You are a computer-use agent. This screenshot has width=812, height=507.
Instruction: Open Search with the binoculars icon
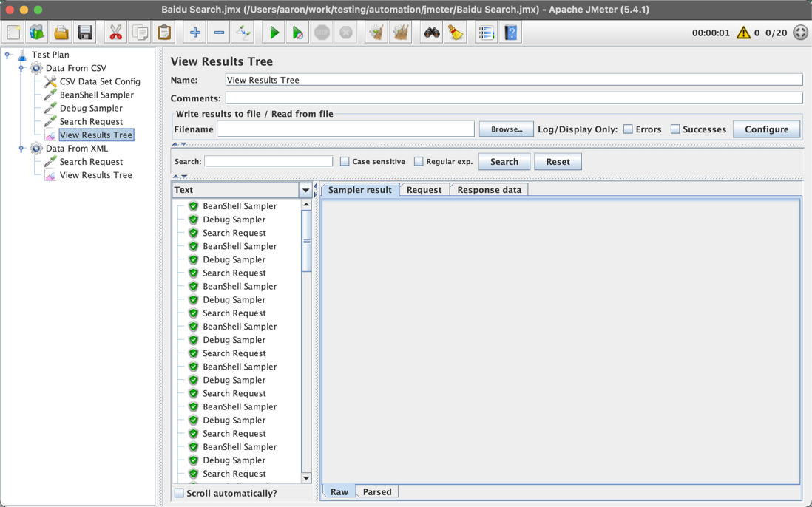(x=432, y=33)
